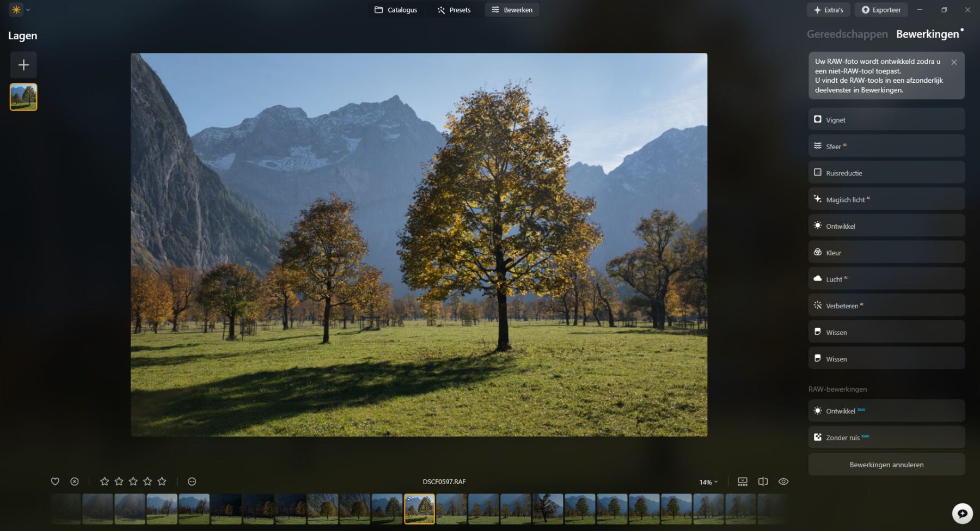Image resolution: width=980 pixels, height=531 pixels.
Task: Open the Luminar logo menu dropdown
Action: [x=20, y=10]
